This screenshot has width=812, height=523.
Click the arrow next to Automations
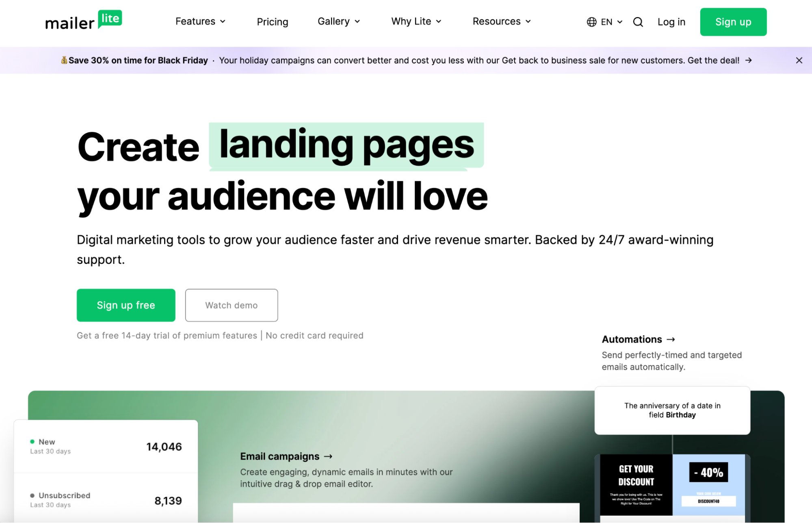(671, 339)
